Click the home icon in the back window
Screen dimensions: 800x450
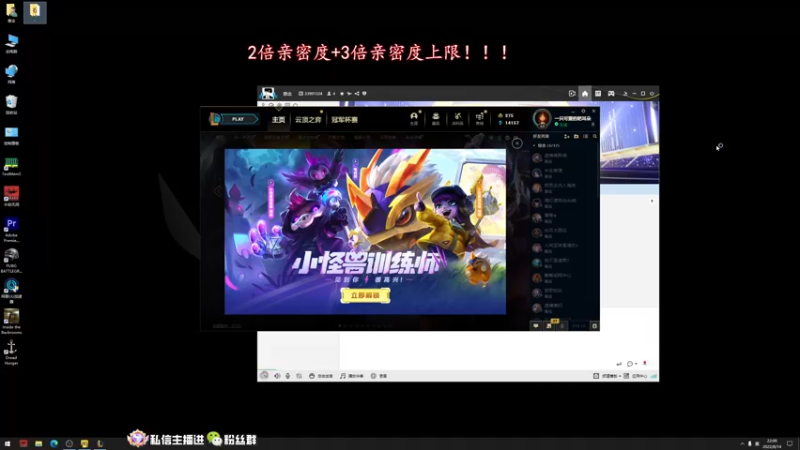click(x=585, y=93)
